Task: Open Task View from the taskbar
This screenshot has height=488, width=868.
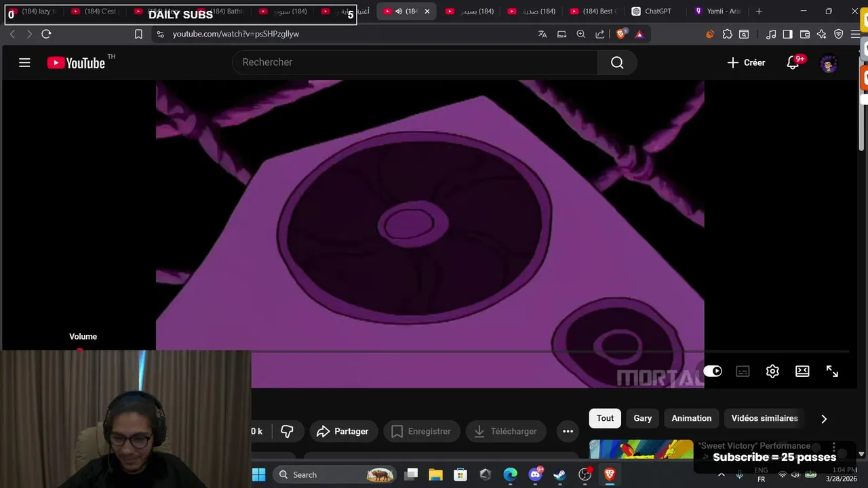Action: coord(411,474)
